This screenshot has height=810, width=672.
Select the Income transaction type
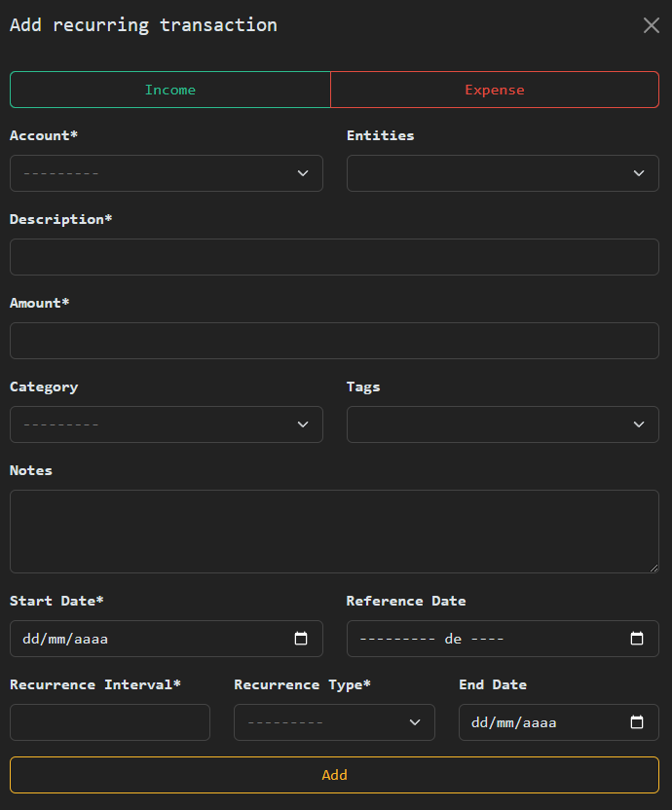coord(170,90)
